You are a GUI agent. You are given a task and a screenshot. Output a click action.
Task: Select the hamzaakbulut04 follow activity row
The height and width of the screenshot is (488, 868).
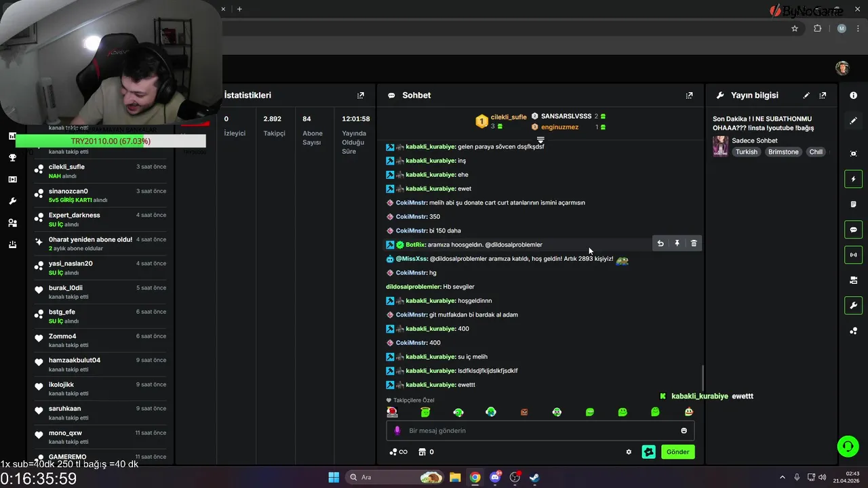[101, 365]
